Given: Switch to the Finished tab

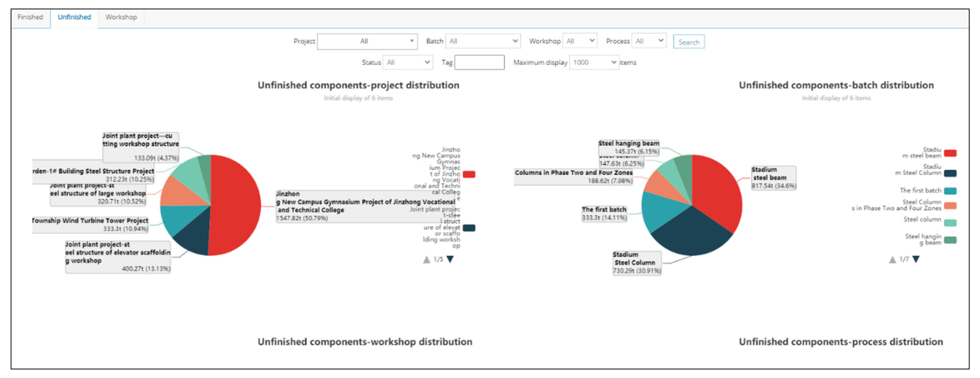Looking at the screenshot, I should (x=30, y=17).
